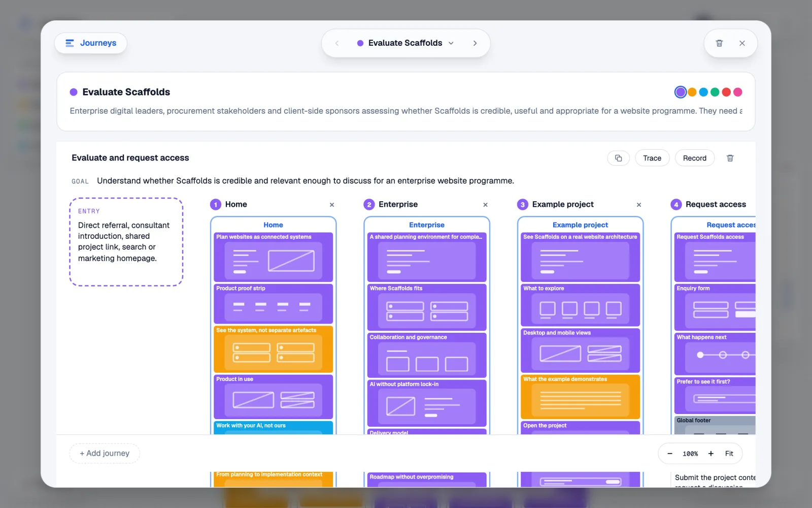Select 'See Scaffolds on a real website architecture'
The height and width of the screenshot is (508, 812).
(580, 257)
